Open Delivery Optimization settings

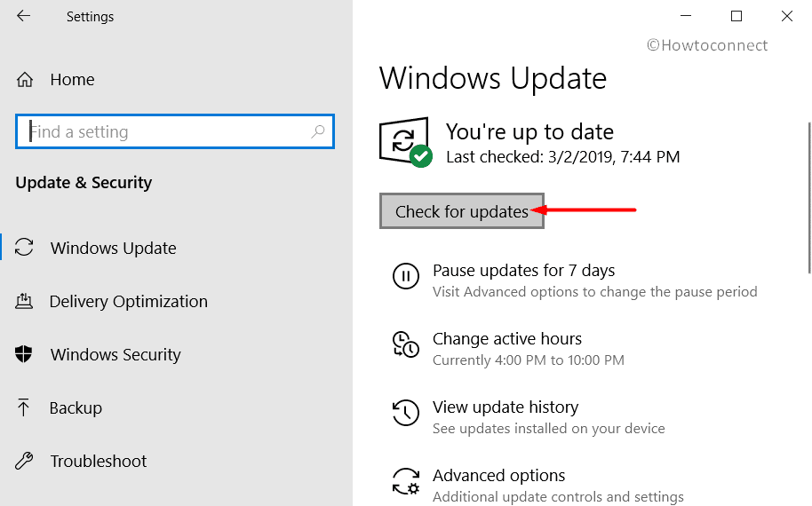coord(129,301)
